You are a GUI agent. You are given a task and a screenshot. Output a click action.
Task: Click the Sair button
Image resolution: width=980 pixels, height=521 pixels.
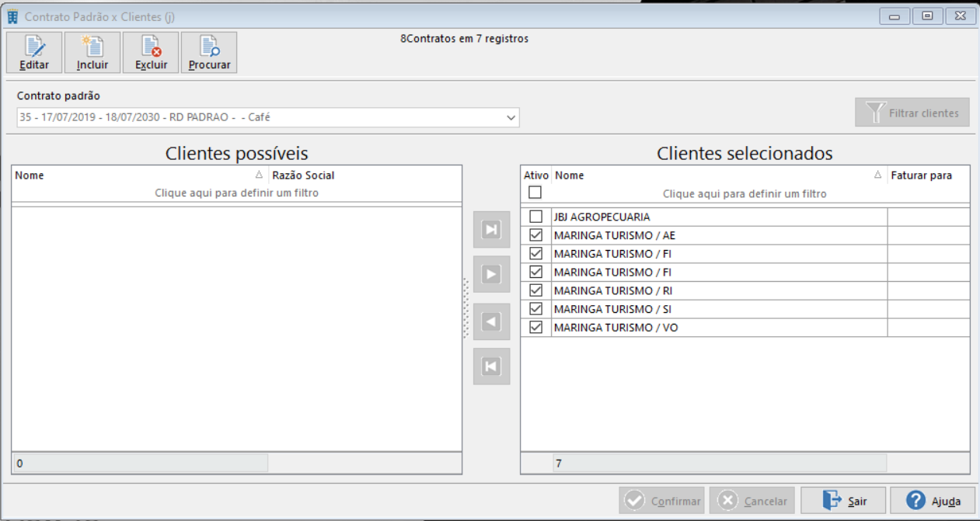pos(843,501)
